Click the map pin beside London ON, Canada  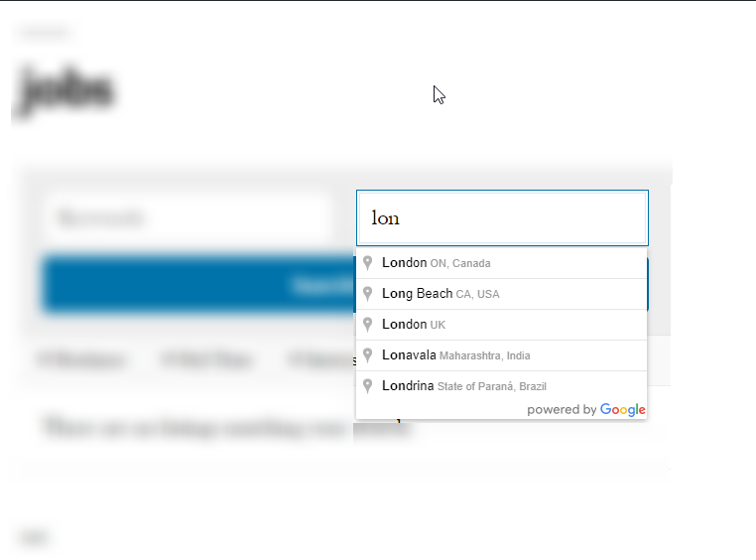click(x=367, y=263)
